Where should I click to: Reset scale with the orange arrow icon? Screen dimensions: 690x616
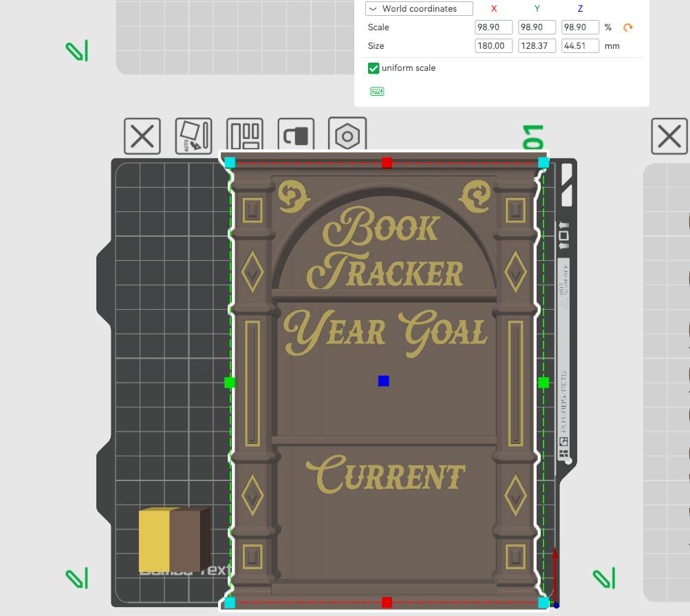coord(628,28)
